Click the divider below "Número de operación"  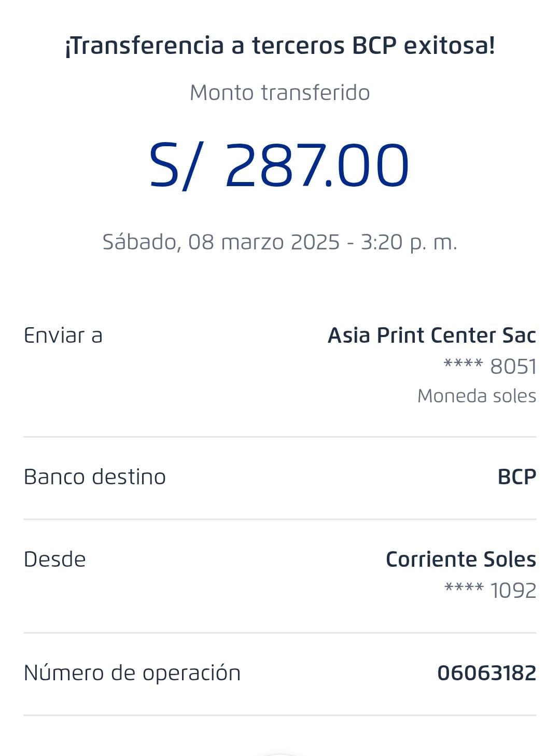[280, 715]
